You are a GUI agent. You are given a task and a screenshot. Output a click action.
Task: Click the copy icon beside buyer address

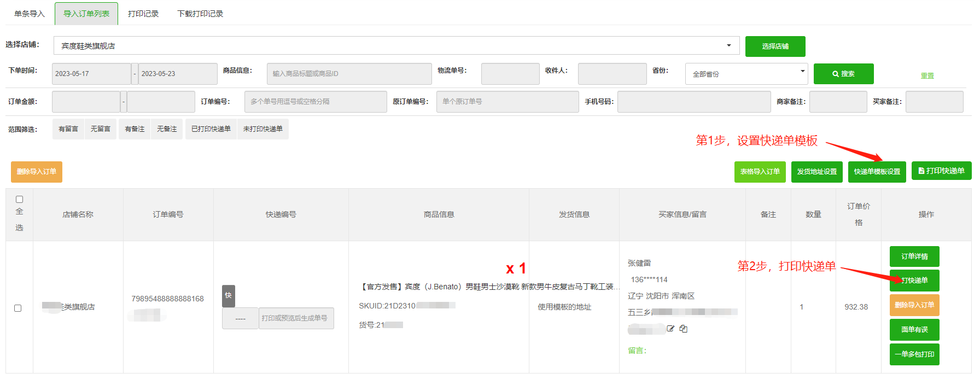pos(683,329)
